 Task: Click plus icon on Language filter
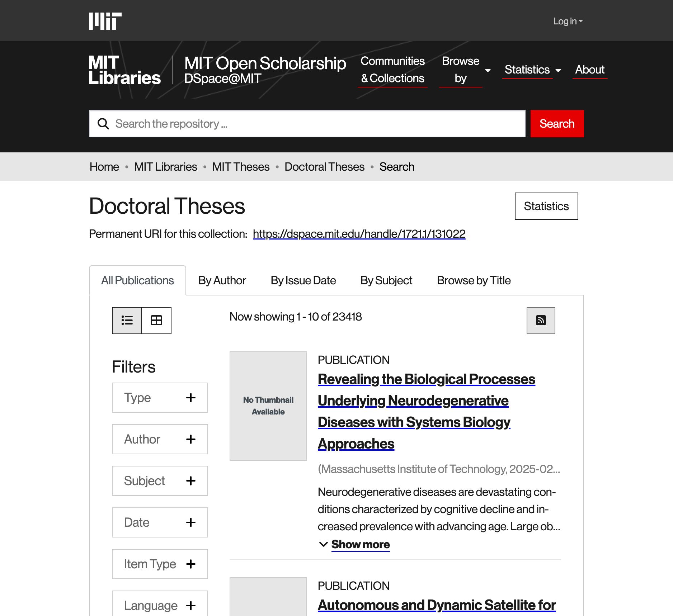pyautogui.click(x=191, y=605)
